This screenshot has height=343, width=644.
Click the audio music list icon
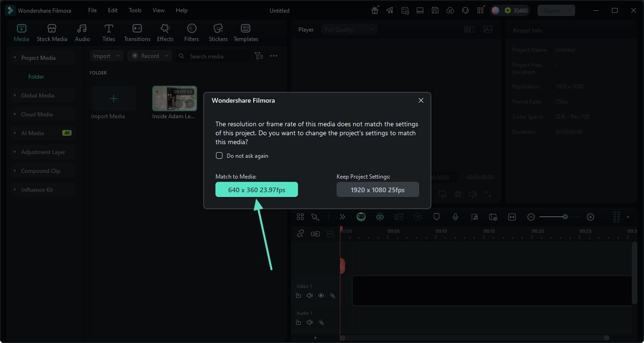[474, 217]
